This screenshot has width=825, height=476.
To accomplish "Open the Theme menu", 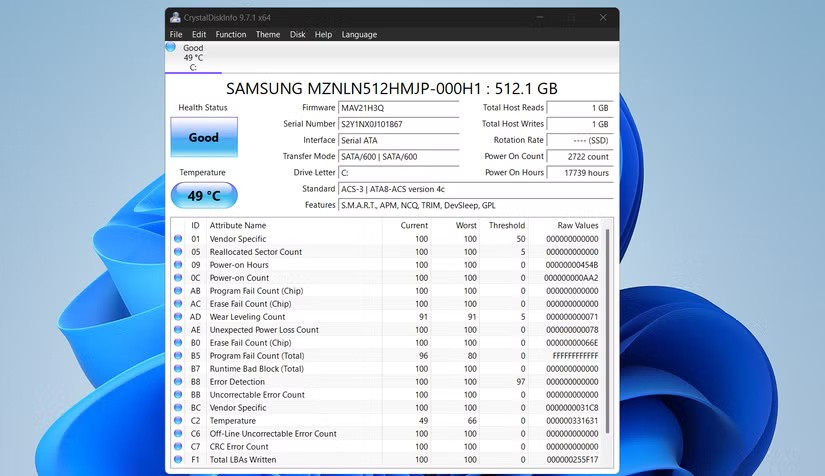I will click(268, 34).
